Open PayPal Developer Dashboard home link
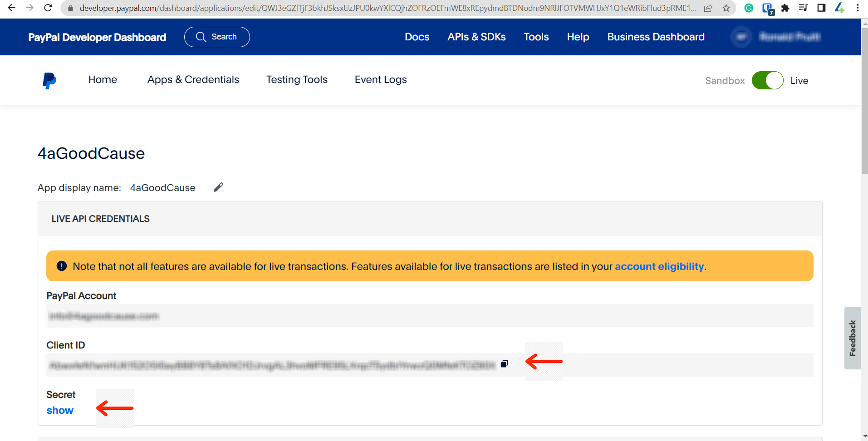 click(97, 37)
